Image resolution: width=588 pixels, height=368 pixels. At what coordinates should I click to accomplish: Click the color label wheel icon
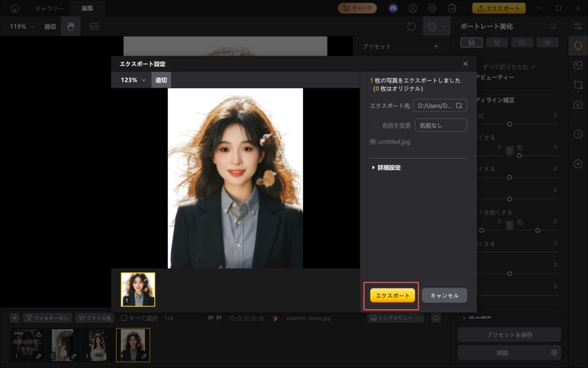click(275, 318)
